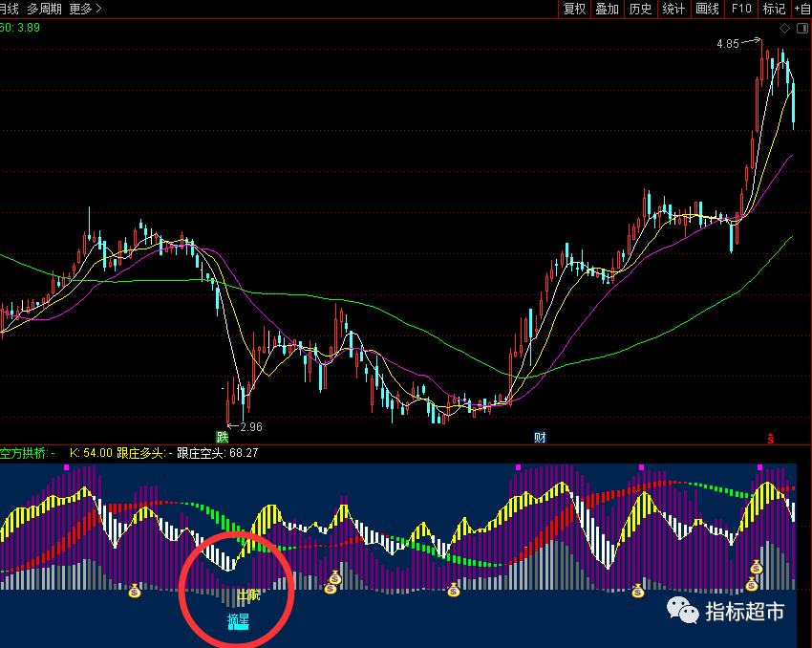This screenshot has height=648, width=812.
Task: Select the 4.85 high price label
Action: click(728, 44)
